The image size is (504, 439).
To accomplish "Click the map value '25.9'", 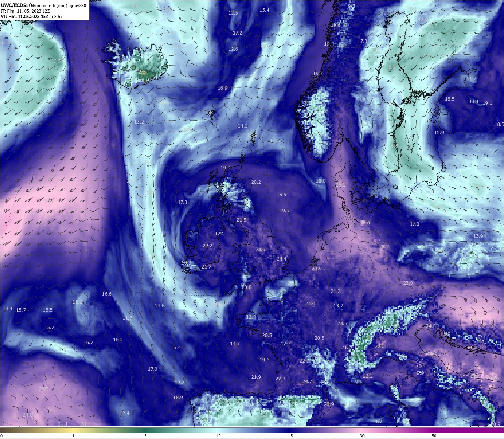I will (317, 269).
